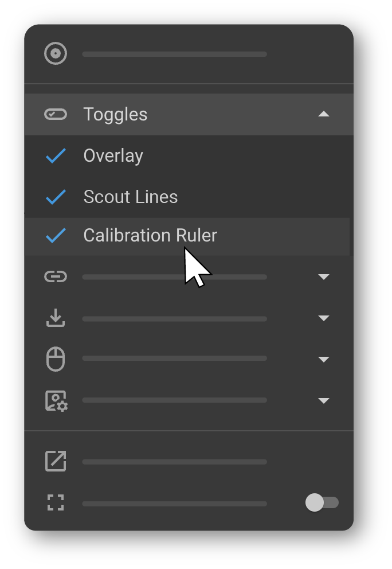Uncheck the Scout Lines checkmark
392x569 pixels.
click(x=56, y=197)
